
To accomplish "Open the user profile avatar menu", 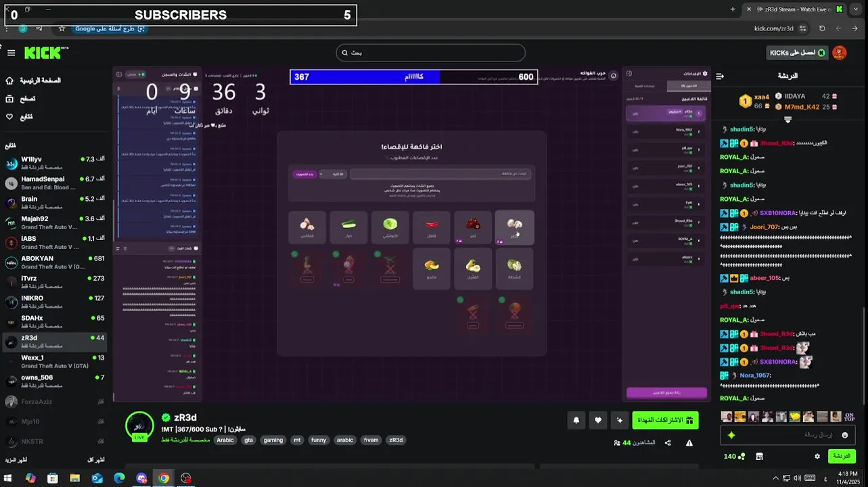I will pos(840,53).
